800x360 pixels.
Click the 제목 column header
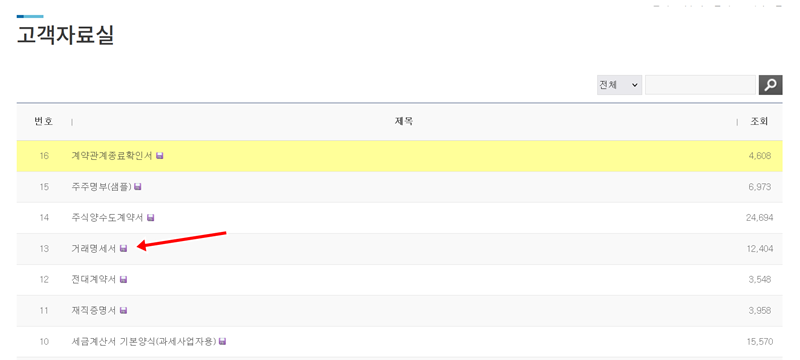click(404, 122)
